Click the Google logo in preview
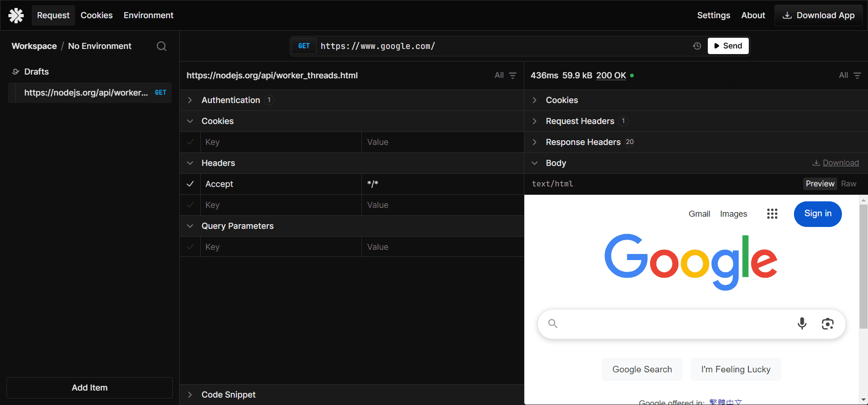The height and width of the screenshot is (405, 868). pos(691,262)
